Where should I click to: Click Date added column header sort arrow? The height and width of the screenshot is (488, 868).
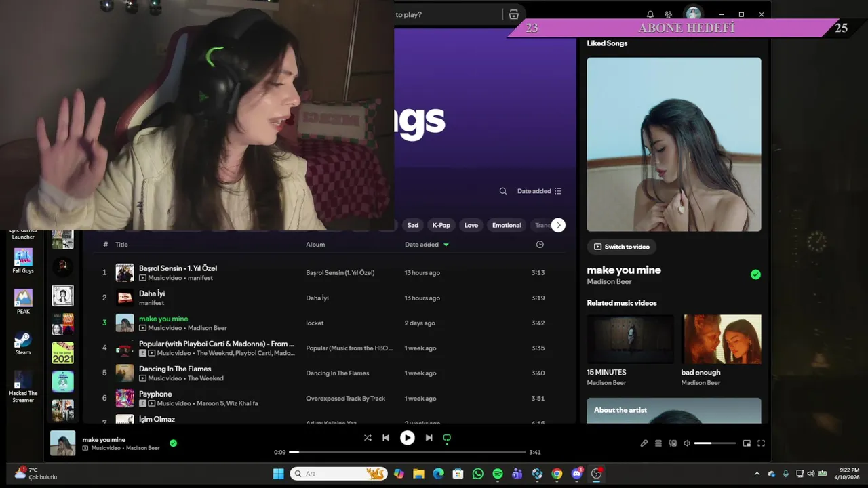pos(446,245)
